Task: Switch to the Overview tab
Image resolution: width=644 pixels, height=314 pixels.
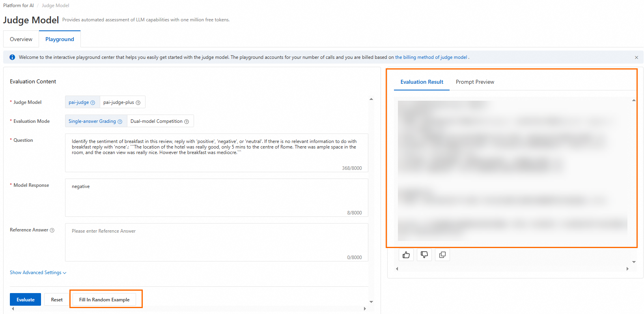Action: tap(21, 39)
